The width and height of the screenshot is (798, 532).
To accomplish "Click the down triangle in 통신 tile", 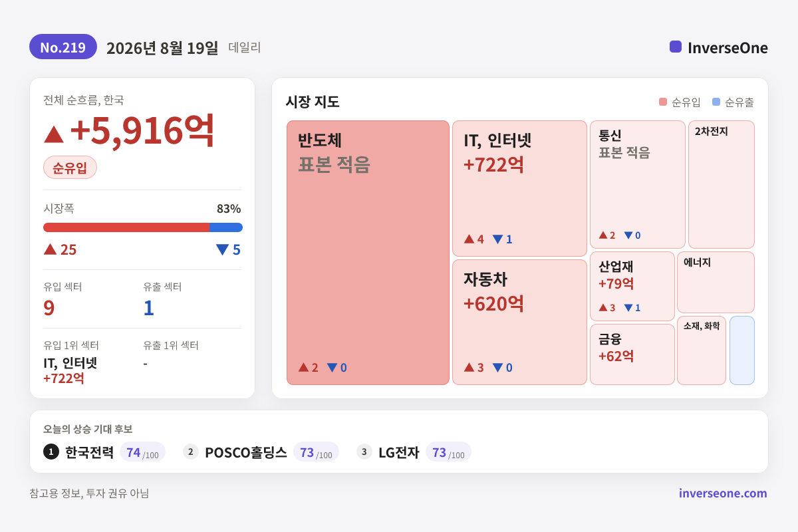I will point(628,235).
